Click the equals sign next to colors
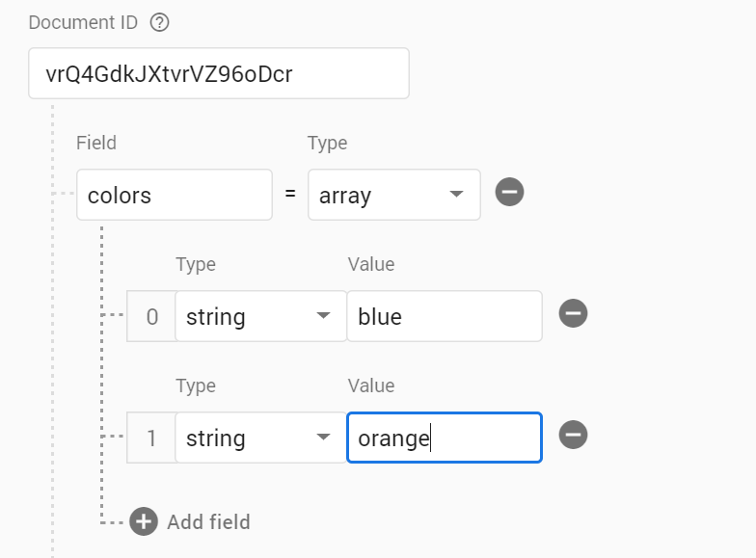Viewport: 756px width, 558px height. pos(290,194)
